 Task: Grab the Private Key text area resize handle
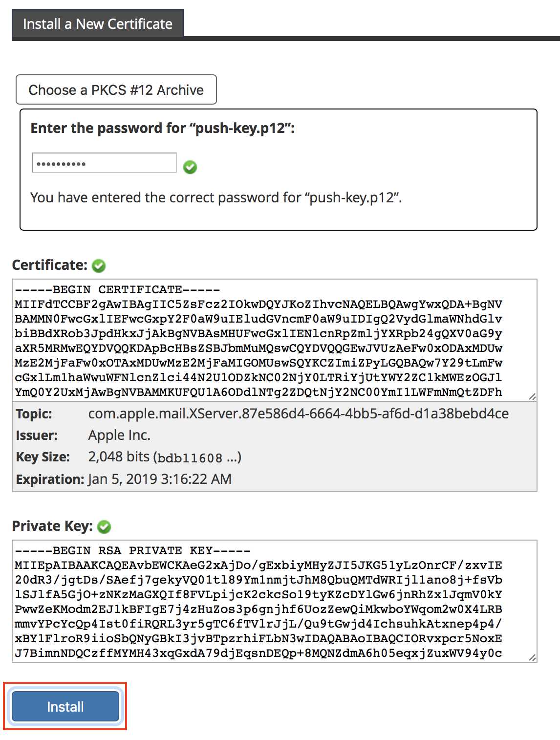click(x=533, y=658)
